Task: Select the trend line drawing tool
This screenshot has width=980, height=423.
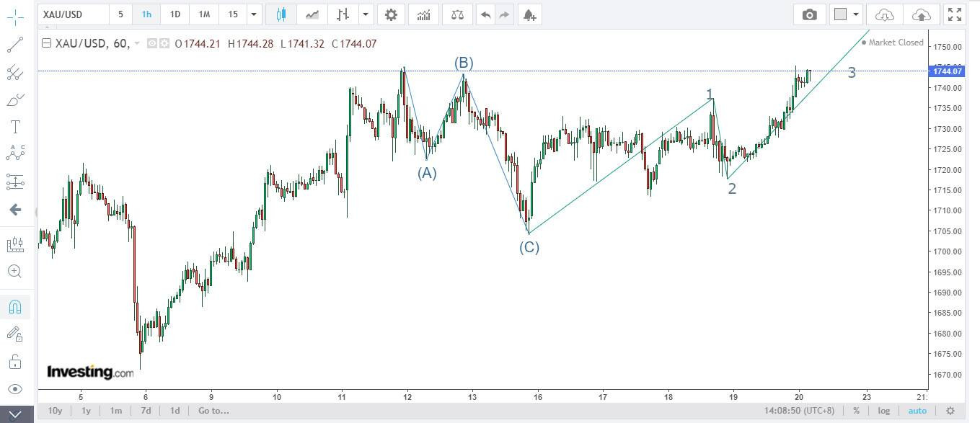Action: pos(15,45)
